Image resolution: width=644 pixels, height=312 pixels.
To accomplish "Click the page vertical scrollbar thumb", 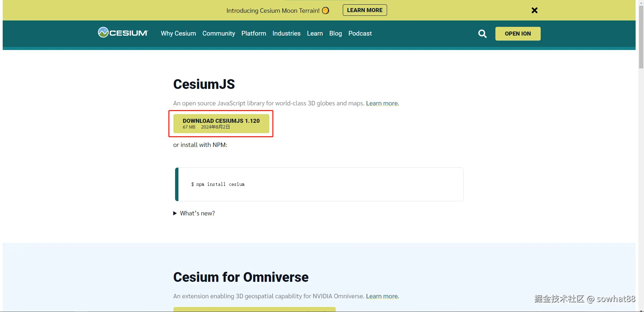I will 641,37.
